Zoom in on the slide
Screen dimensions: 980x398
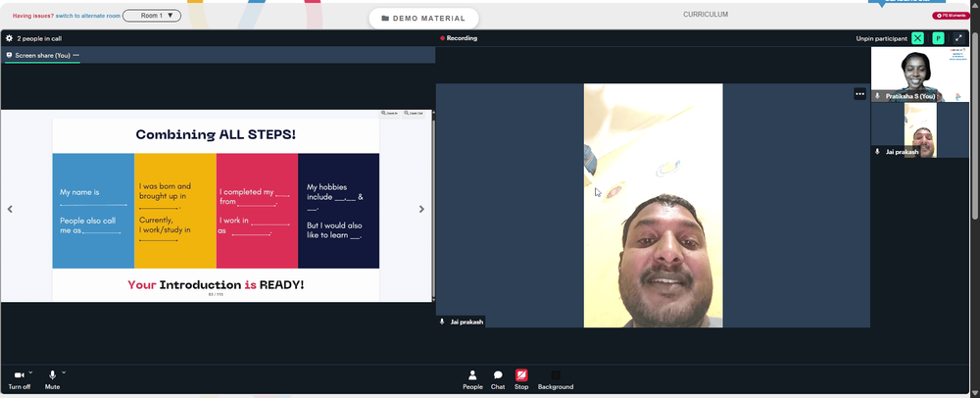(x=389, y=113)
